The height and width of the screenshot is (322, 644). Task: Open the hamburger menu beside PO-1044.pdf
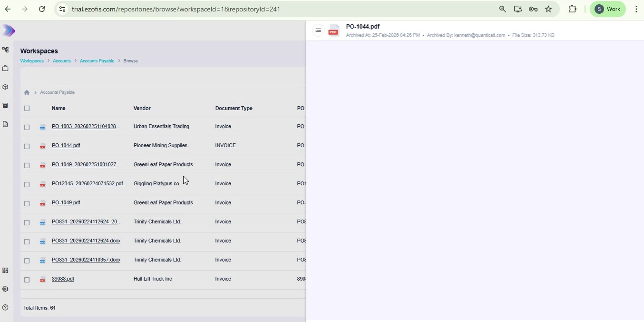click(318, 30)
